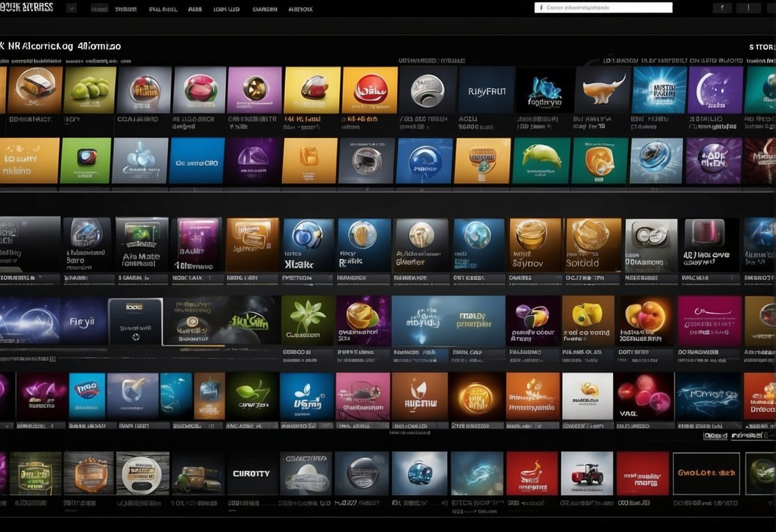
Task: Click the yellow rubber ducks app tile
Action: (588, 319)
